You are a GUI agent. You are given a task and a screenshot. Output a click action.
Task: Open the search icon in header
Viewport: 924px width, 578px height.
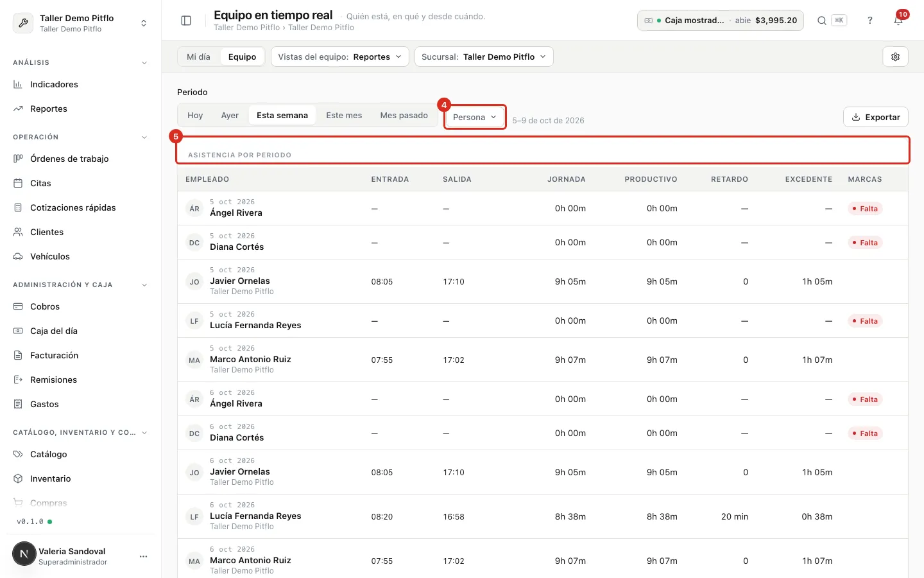coord(821,21)
